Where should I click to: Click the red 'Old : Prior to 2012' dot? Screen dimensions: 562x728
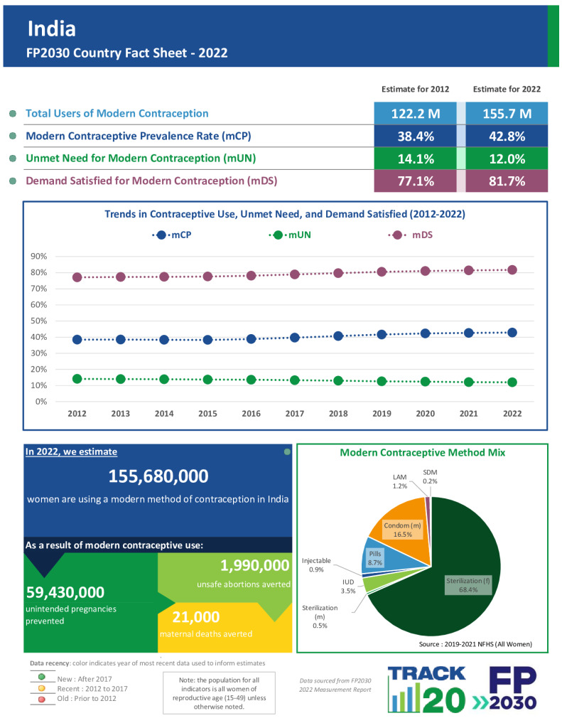(41, 699)
